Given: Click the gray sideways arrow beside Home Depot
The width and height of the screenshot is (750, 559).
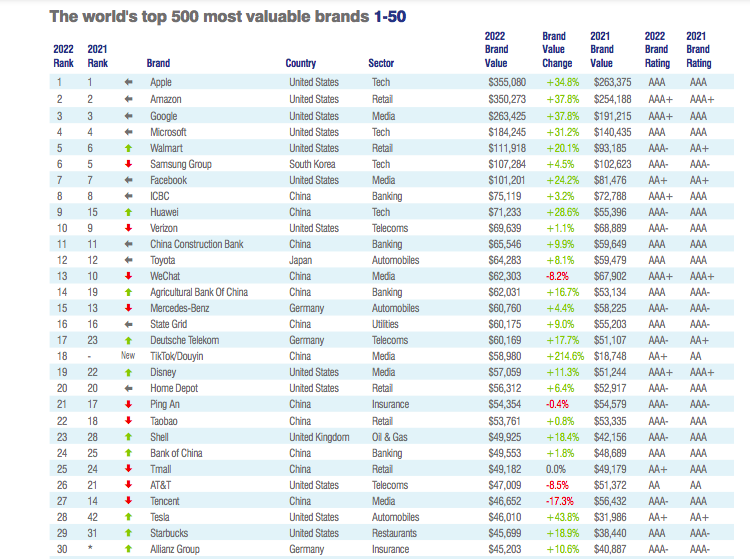Looking at the screenshot, I should 128,388.
